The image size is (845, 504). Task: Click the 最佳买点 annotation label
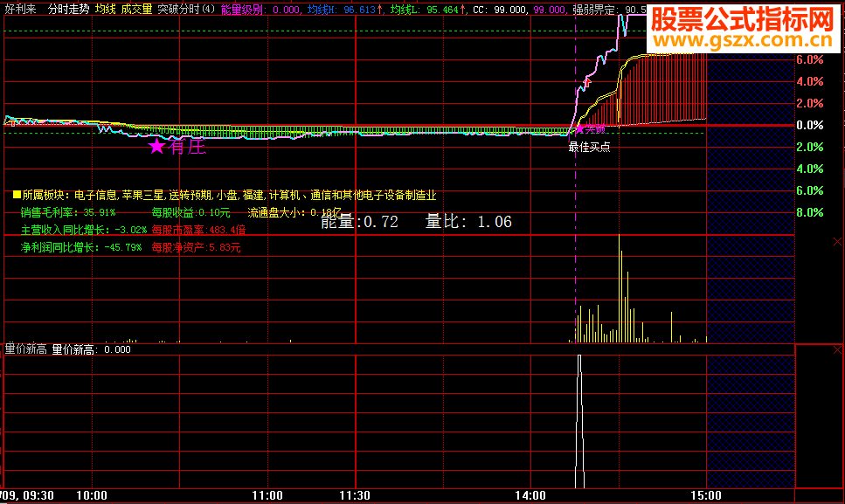coord(589,147)
